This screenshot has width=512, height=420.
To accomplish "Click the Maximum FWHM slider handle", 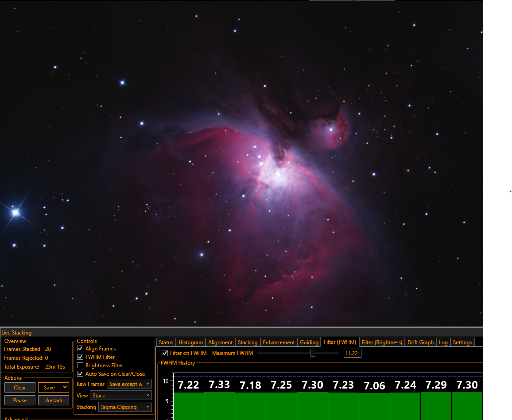I will pyautogui.click(x=313, y=353).
